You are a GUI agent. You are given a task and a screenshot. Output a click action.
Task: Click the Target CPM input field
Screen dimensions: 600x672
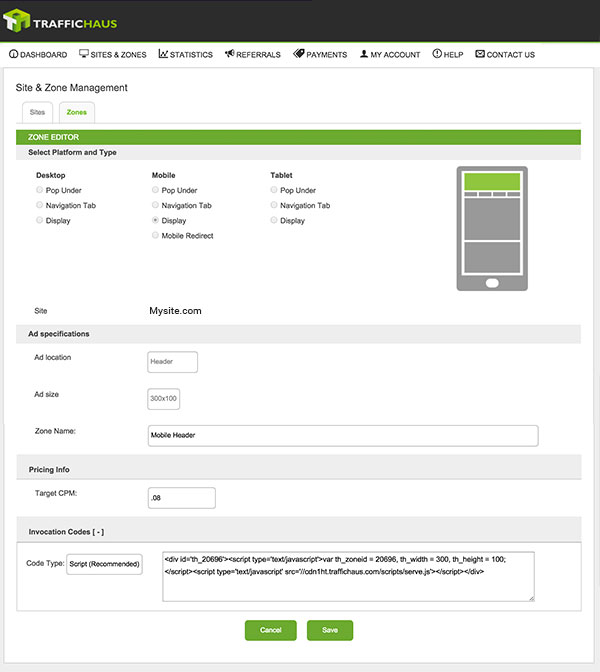[182, 498]
